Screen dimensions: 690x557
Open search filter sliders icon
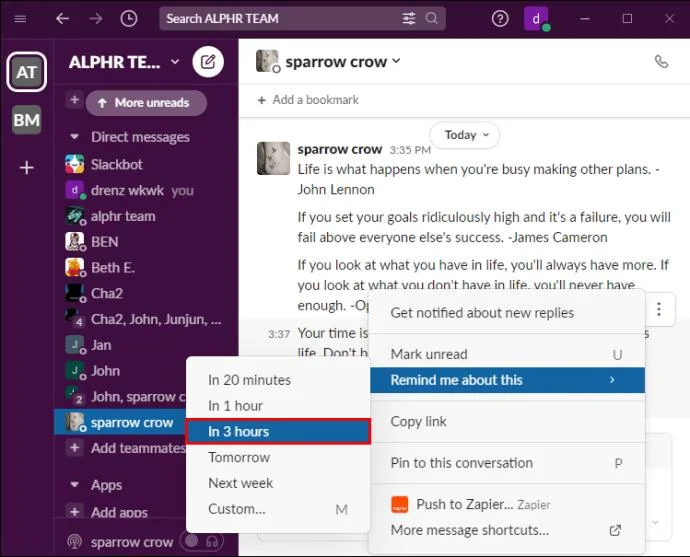click(409, 18)
